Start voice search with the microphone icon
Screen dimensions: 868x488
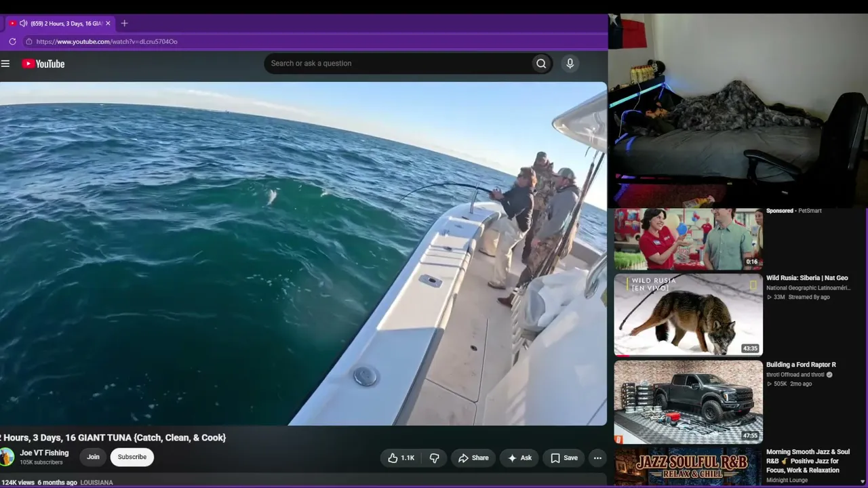570,64
